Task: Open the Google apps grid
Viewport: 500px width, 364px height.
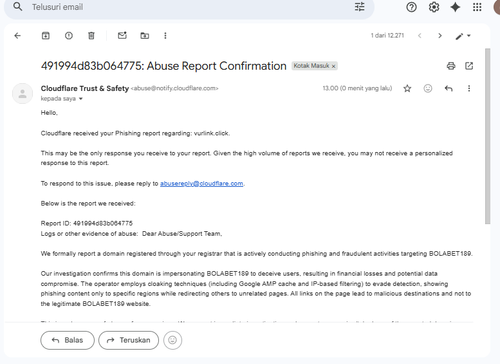Action: (477, 7)
